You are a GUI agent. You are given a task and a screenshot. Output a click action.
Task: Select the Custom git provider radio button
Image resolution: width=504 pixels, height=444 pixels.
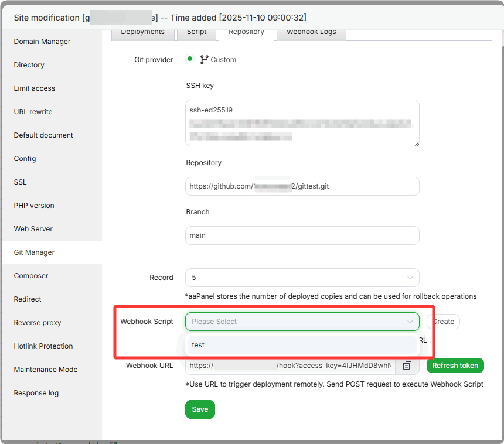tap(190, 59)
